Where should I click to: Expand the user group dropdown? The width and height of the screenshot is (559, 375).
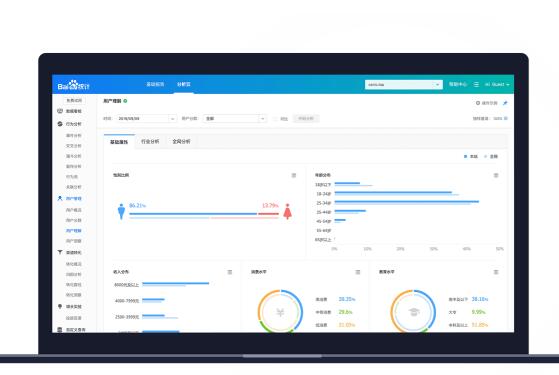[x=235, y=118]
